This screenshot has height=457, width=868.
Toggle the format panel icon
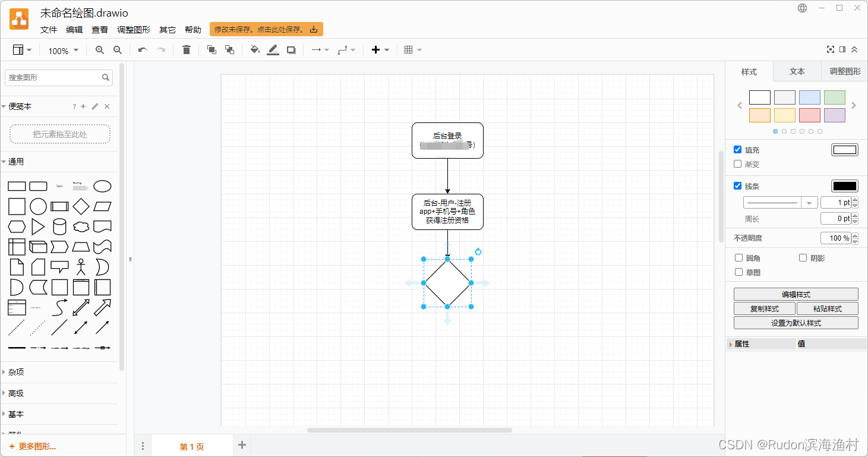pyautogui.click(x=842, y=49)
